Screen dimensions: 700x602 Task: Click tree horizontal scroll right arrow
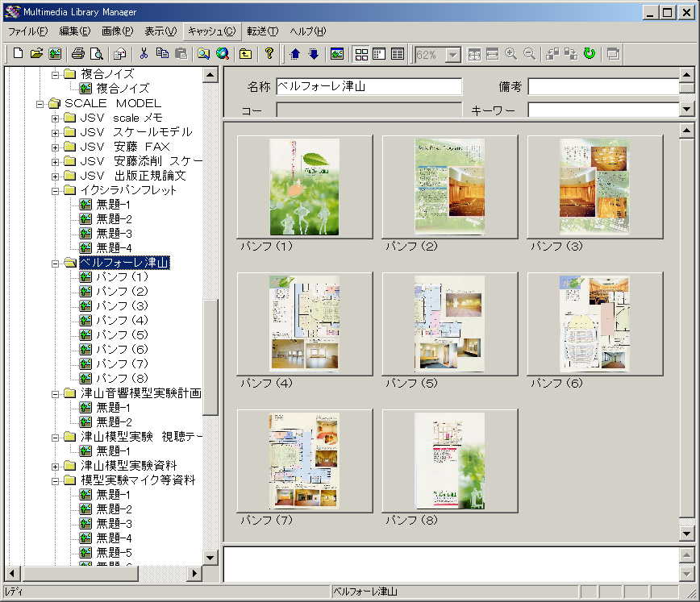coord(194,573)
